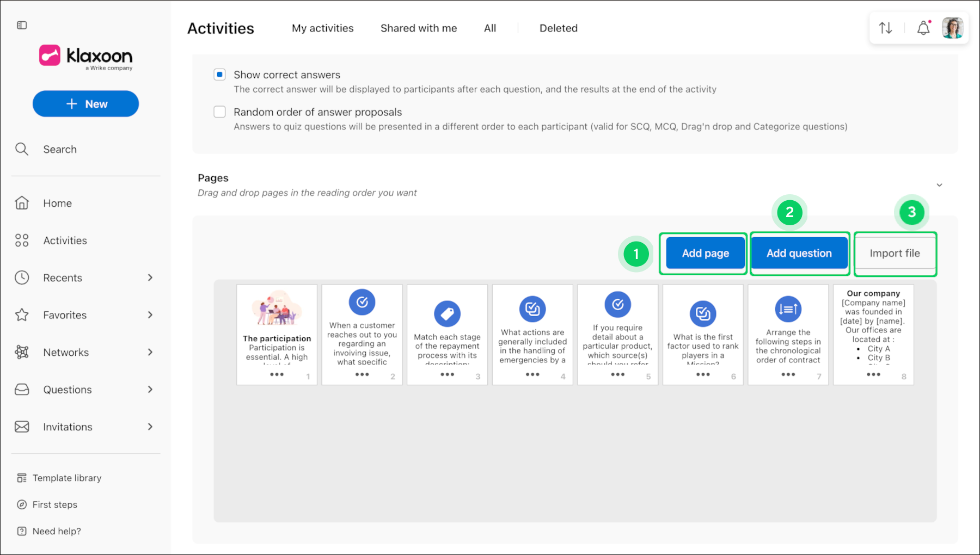Expand the Favorites submenu arrow
The height and width of the screenshot is (555, 980).
pos(150,315)
